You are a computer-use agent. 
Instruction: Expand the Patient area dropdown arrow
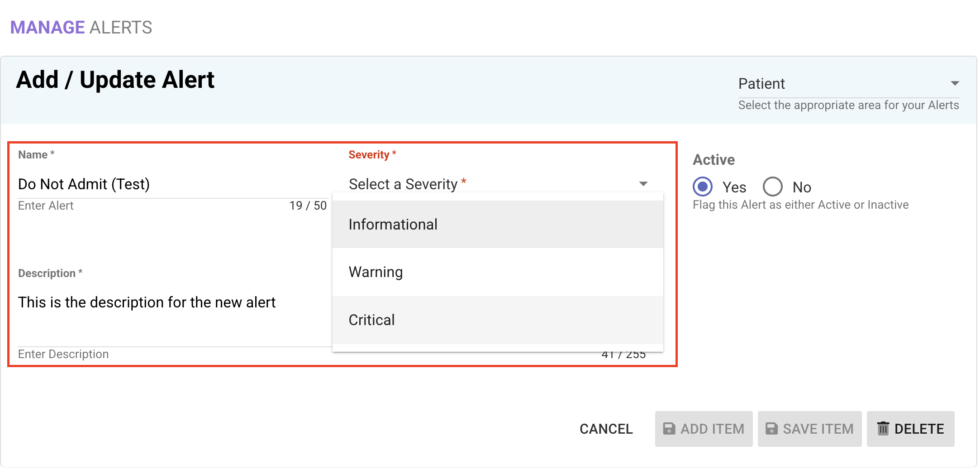point(955,84)
